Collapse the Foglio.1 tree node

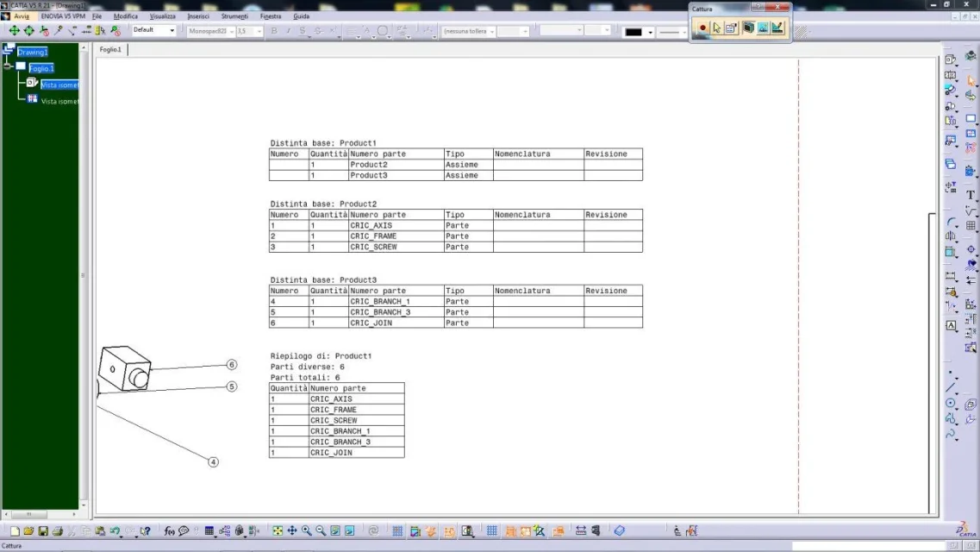coord(8,66)
